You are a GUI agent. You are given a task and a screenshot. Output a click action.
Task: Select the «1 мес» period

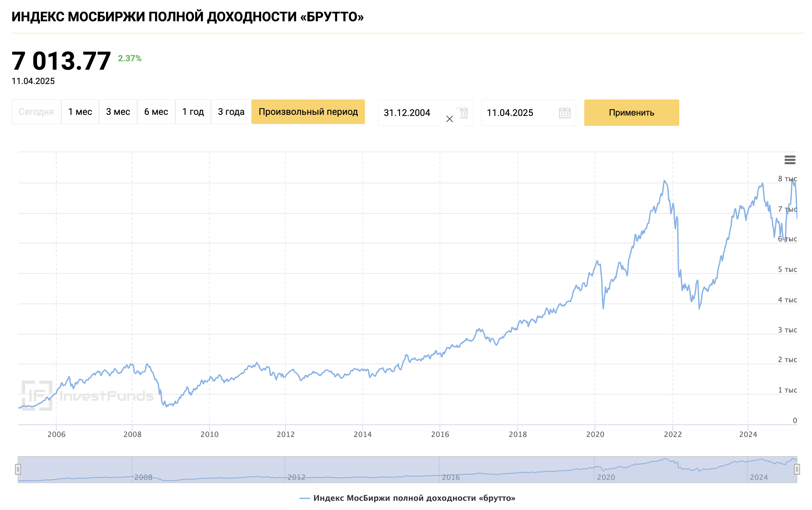coord(80,112)
